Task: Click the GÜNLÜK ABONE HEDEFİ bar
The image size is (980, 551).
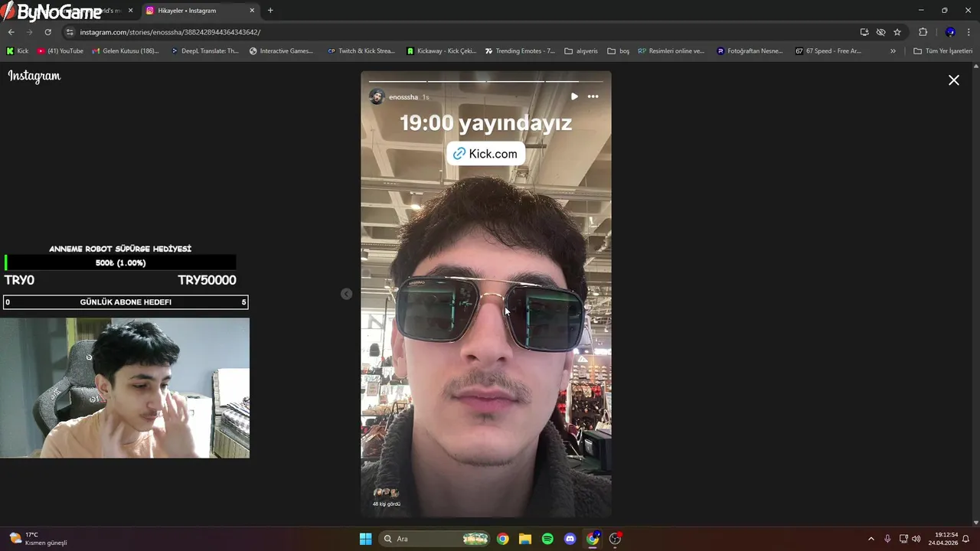Action: tap(126, 302)
